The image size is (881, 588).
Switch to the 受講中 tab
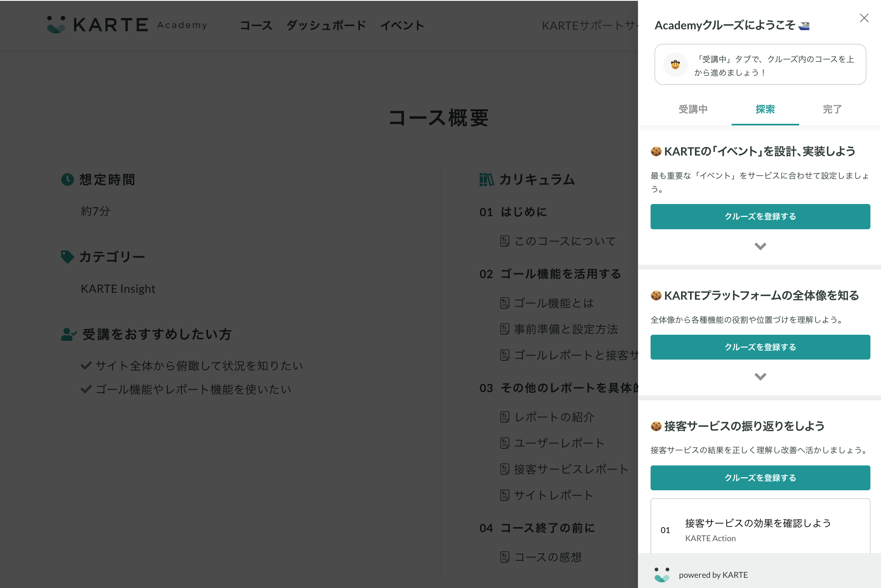click(x=693, y=109)
